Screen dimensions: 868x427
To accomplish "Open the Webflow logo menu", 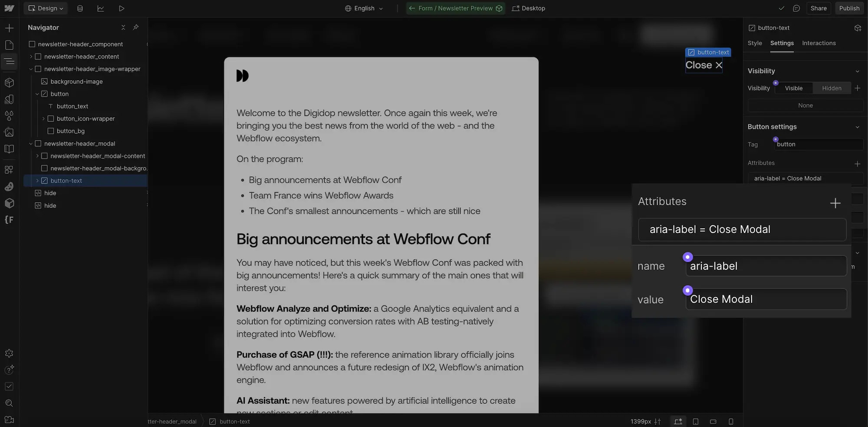I will click(x=9, y=8).
